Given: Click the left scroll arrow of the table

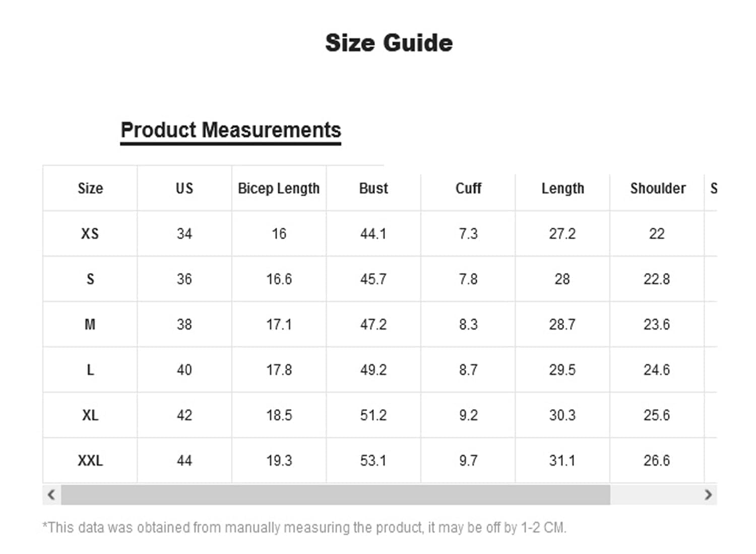Looking at the screenshot, I should point(51,495).
